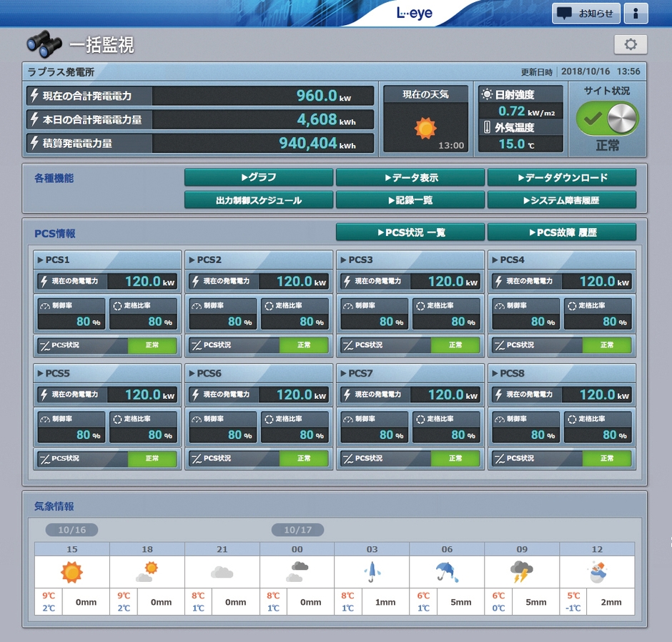Click the お知らせ notifications button
The width and height of the screenshot is (672, 642).
point(585,14)
